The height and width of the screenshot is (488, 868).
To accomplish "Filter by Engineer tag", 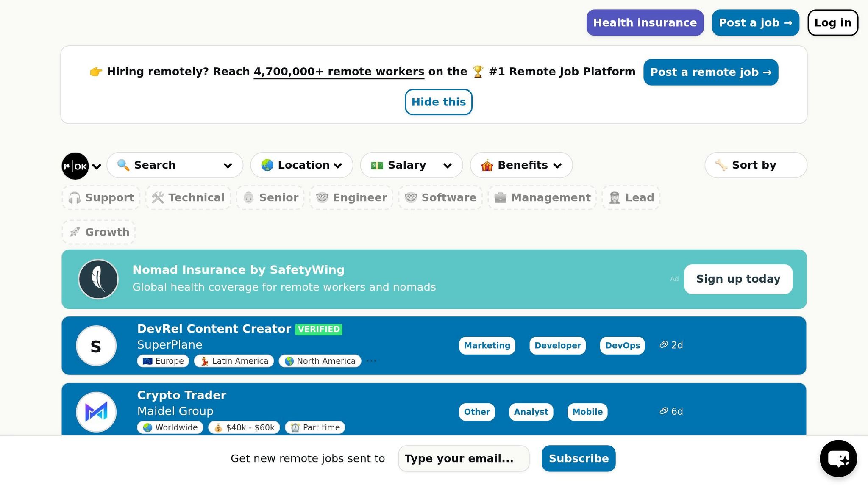I will pos(351,197).
